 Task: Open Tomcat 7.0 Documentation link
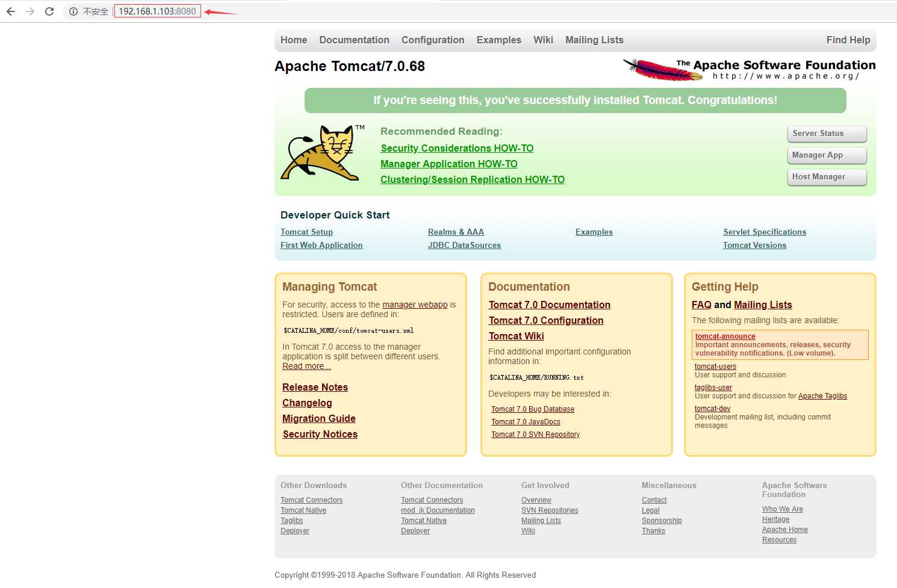(550, 305)
